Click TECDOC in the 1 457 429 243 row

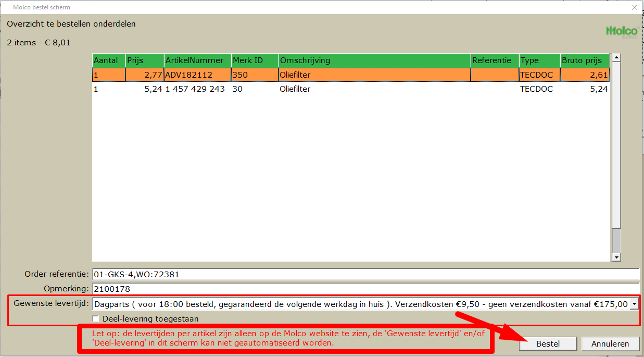coord(540,89)
